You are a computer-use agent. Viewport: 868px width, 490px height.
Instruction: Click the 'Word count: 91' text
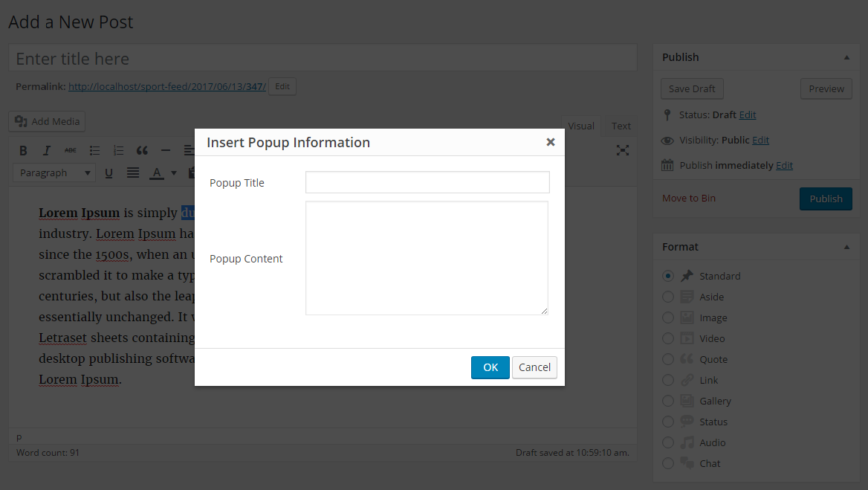[x=48, y=452]
